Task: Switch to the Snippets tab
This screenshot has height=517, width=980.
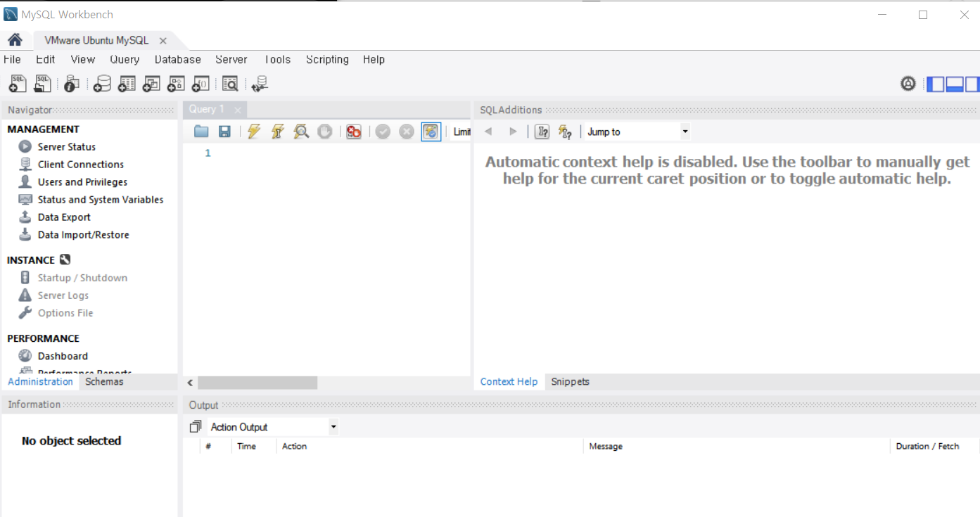Action: [x=570, y=381]
